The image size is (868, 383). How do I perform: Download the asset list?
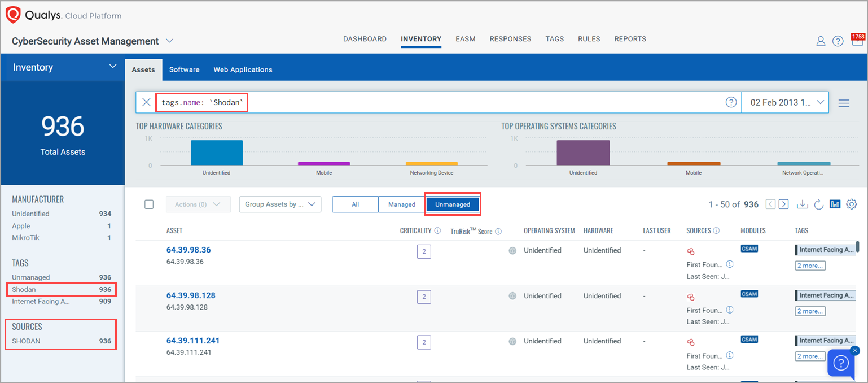click(x=802, y=204)
